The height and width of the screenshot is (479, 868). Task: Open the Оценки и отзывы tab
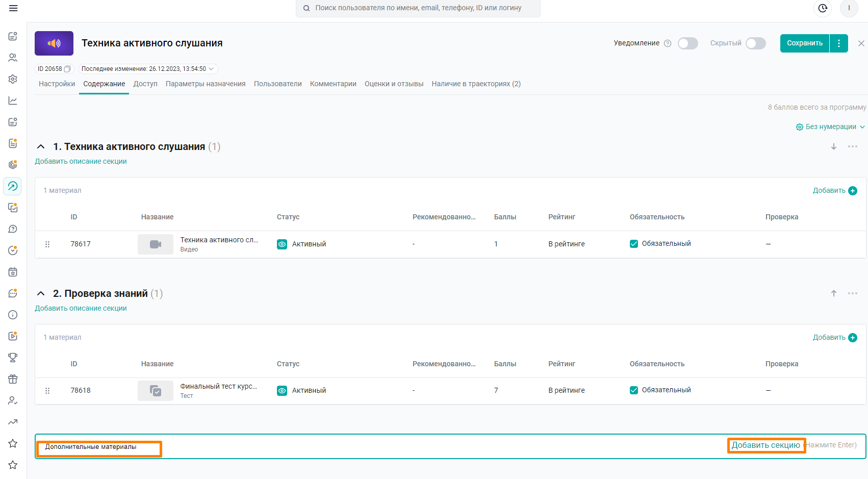pyautogui.click(x=394, y=84)
